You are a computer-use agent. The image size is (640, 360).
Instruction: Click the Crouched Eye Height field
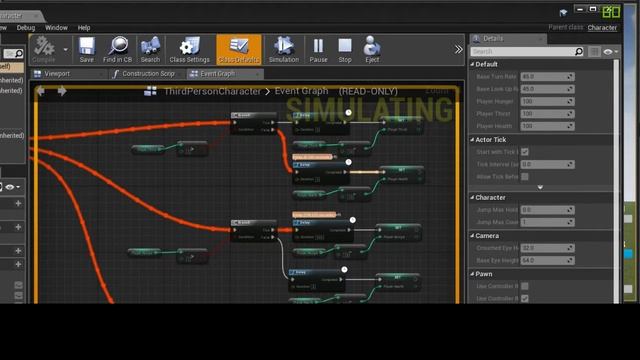pos(547,248)
